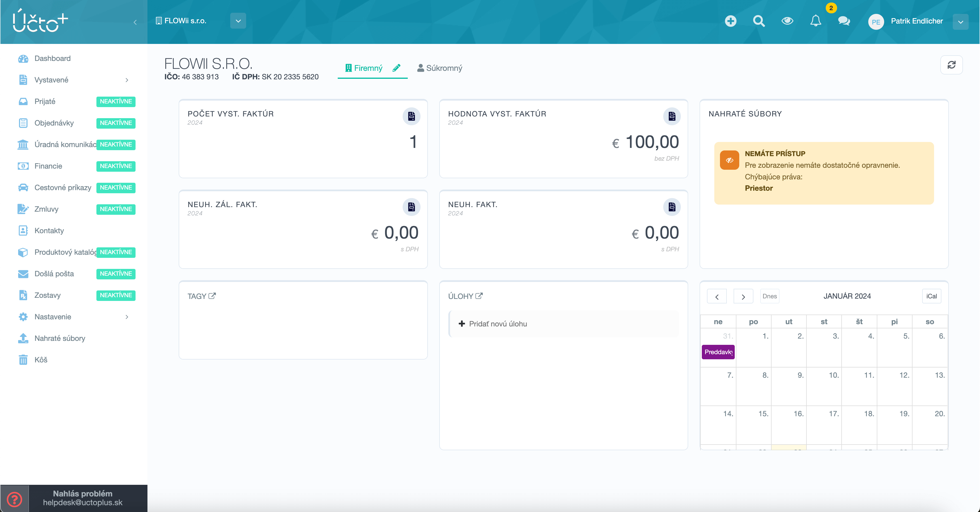
Task: Open the FLOWii s.r.o. company dropdown
Action: (238, 21)
